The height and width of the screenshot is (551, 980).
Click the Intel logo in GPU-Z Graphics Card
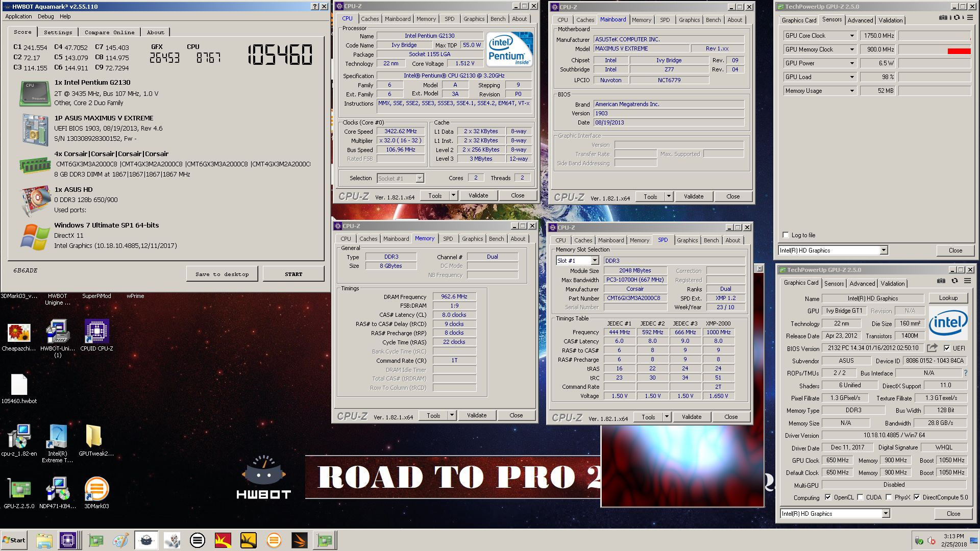(948, 322)
